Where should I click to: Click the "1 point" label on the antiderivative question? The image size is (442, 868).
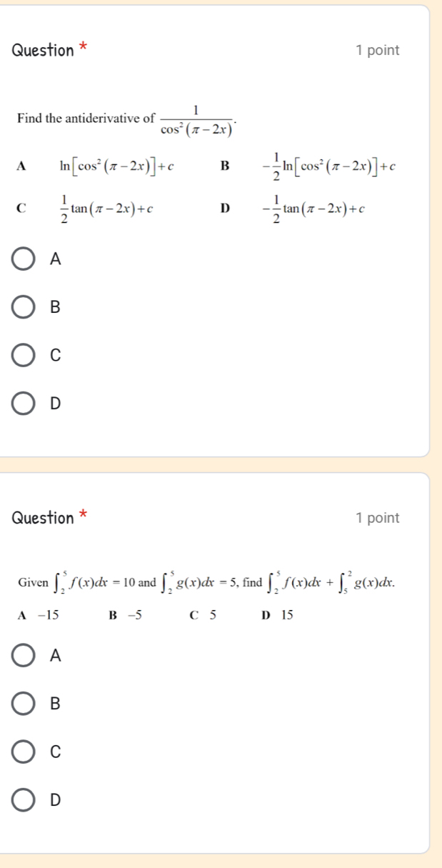tap(377, 51)
